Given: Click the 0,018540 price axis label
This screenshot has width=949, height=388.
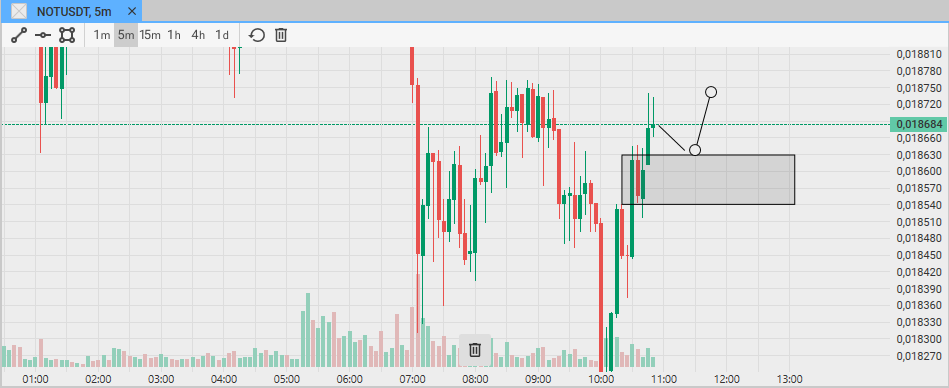Looking at the screenshot, I should coord(920,205).
